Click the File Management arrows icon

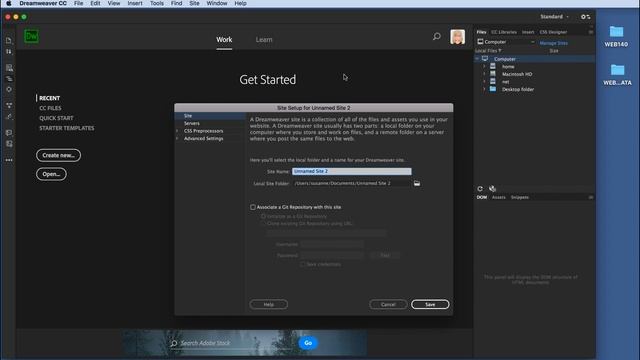(x=9, y=52)
